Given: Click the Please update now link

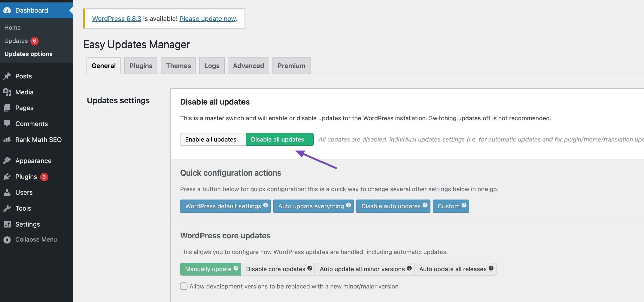Looking at the screenshot, I should [208, 19].
